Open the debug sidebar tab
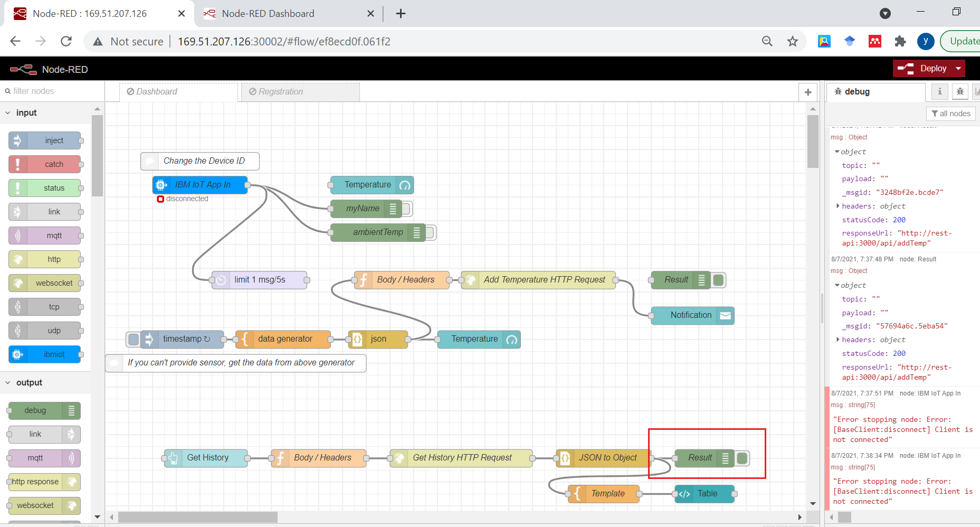This screenshot has width=980, height=527. tap(876, 91)
